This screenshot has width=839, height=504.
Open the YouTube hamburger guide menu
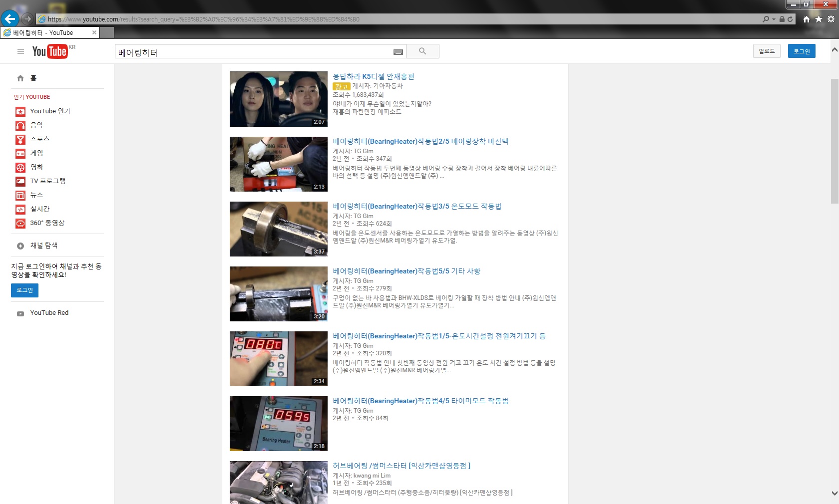[20, 51]
